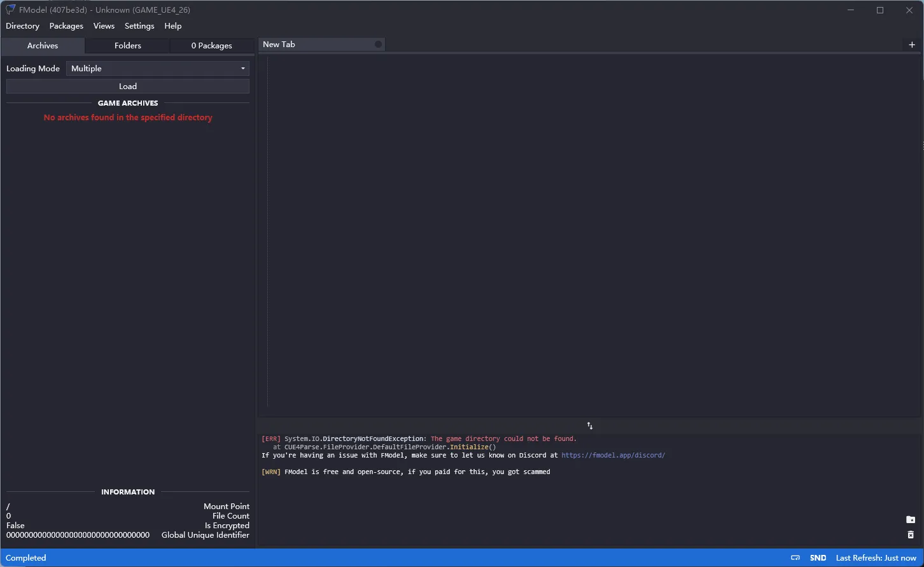The width and height of the screenshot is (924, 567).
Task: Open the output folder icon in log panel
Action: (x=911, y=520)
